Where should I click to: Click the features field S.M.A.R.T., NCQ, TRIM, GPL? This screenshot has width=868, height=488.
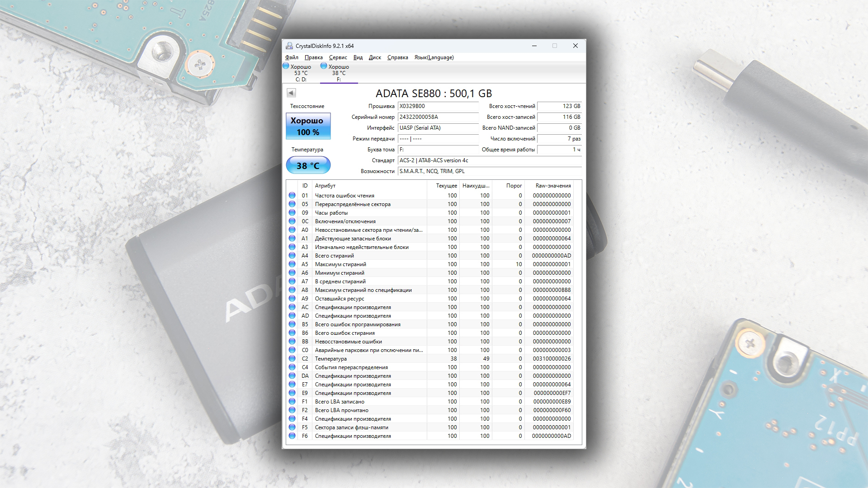pyautogui.click(x=490, y=171)
